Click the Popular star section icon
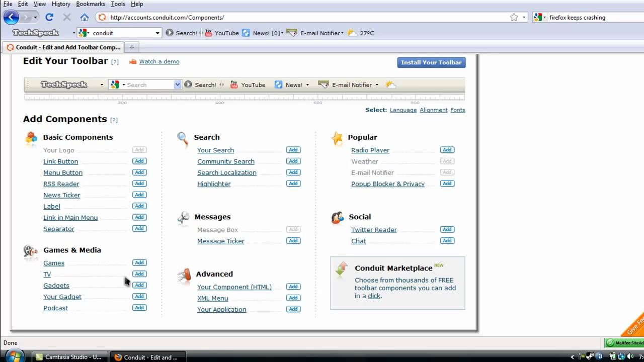644x362 pixels. coord(337,138)
